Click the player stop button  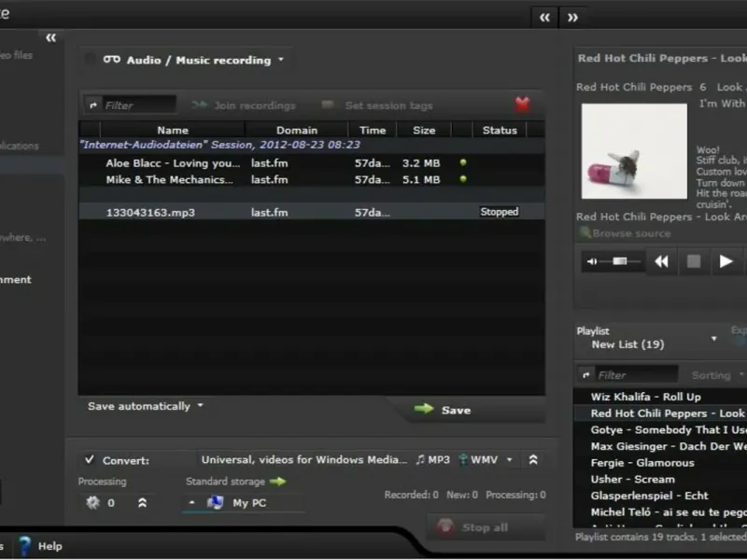coord(694,261)
